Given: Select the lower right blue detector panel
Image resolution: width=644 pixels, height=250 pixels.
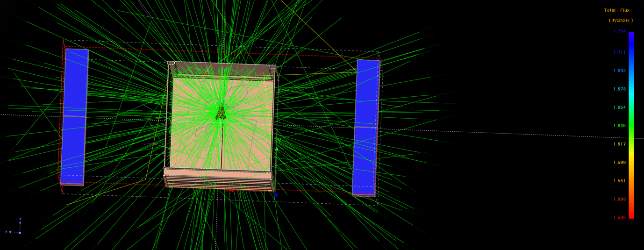Looking at the screenshot, I should [365, 160].
